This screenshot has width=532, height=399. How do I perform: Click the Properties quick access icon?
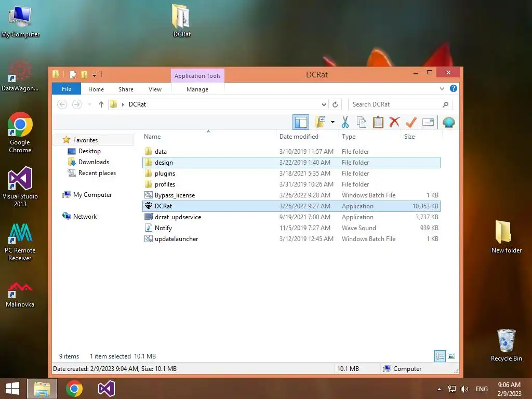point(73,74)
